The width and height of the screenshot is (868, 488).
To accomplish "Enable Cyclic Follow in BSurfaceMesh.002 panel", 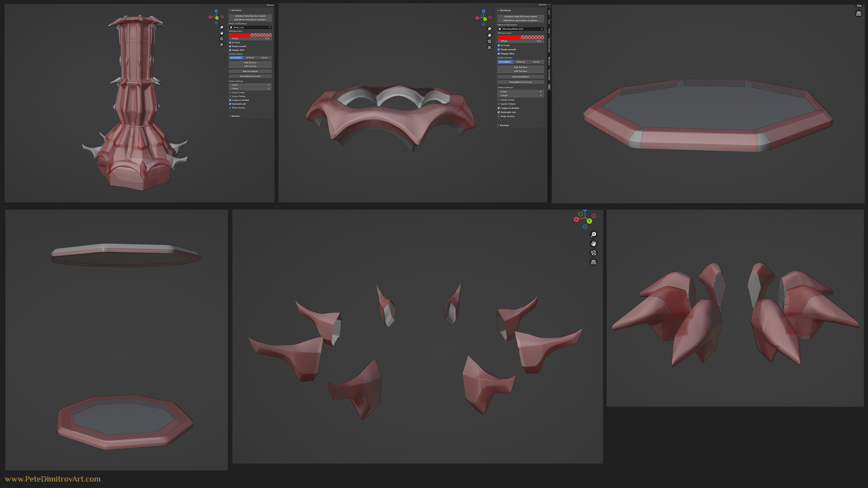I will click(x=499, y=104).
